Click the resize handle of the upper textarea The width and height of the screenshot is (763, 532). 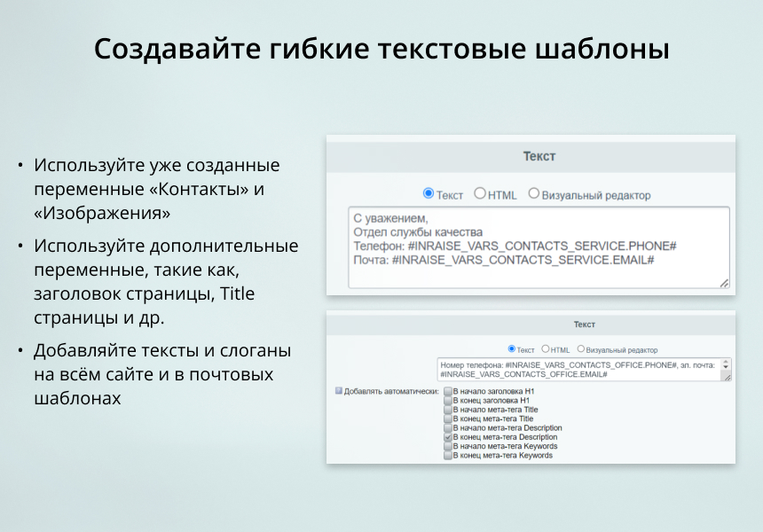click(726, 285)
